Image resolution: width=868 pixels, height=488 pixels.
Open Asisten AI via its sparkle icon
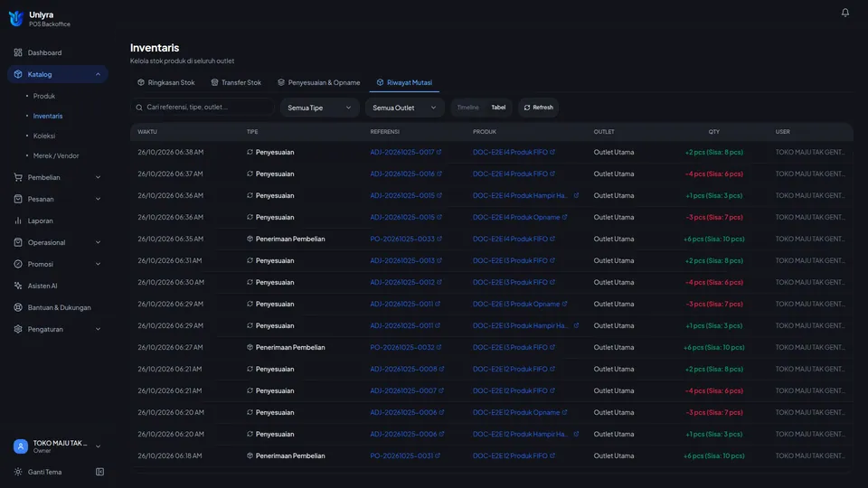pos(18,286)
